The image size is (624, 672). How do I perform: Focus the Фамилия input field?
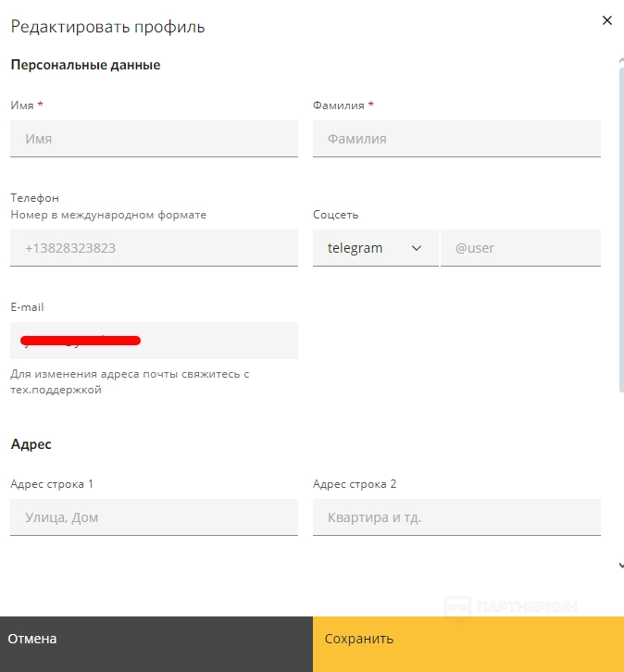[x=456, y=139]
